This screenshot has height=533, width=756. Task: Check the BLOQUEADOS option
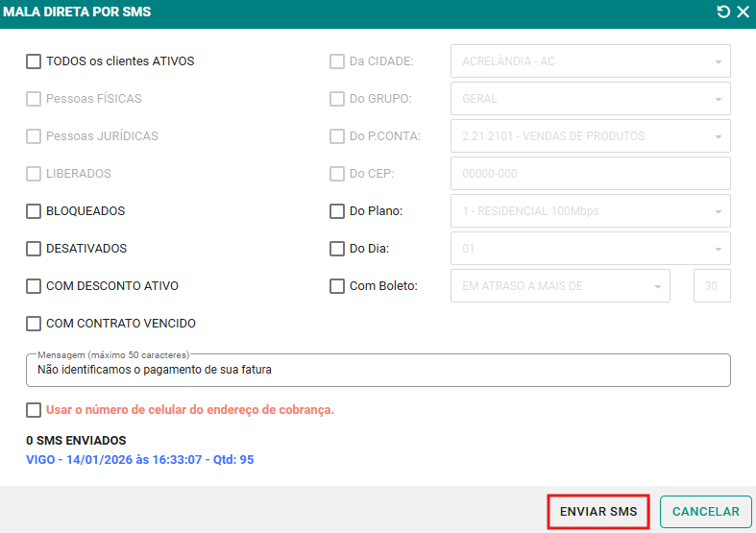[x=34, y=211]
